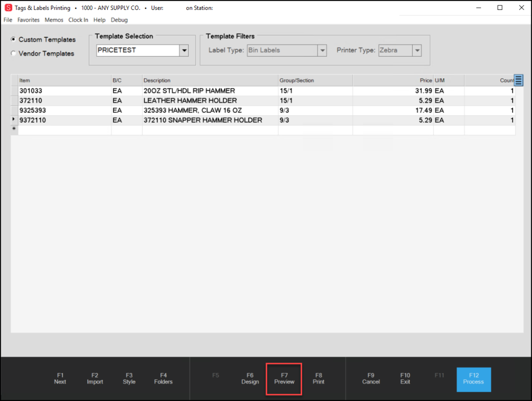Click the F6 Design button
Image resolution: width=532 pixels, height=401 pixels.
(250, 378)
